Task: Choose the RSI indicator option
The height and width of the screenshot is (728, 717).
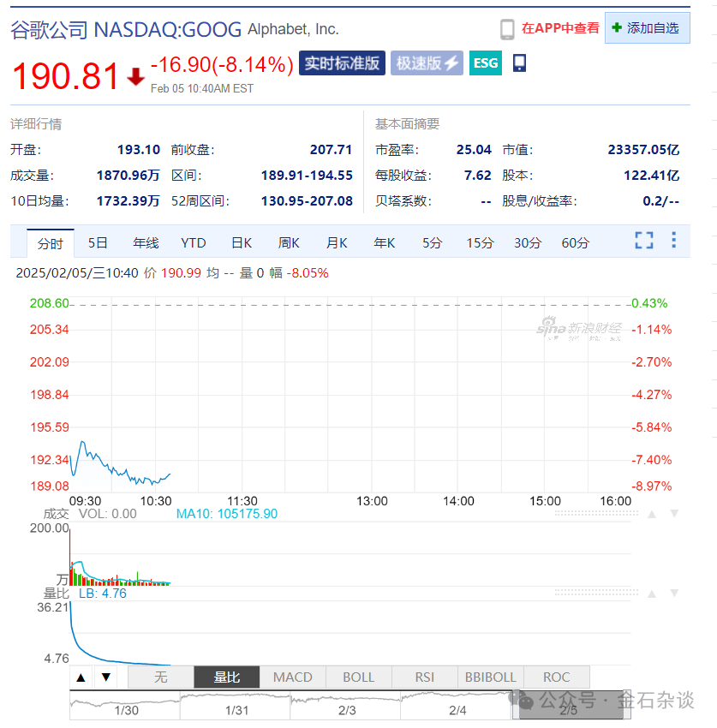Action: tap(424, 677)
